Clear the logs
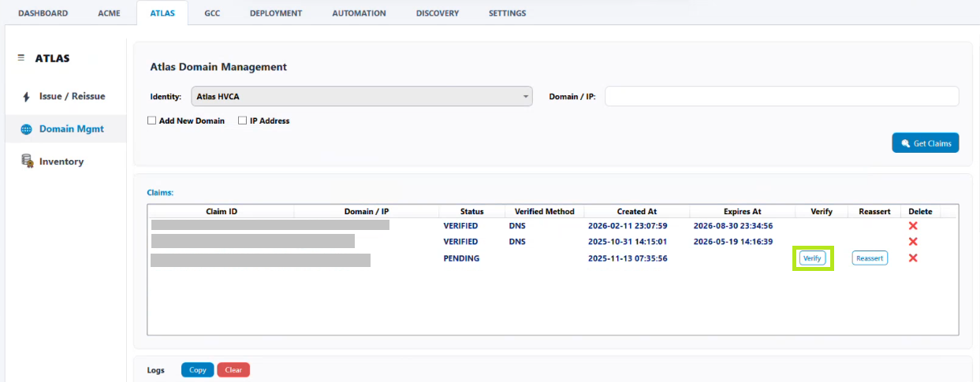This screenshot has height=382, width=980. (233, 370)
